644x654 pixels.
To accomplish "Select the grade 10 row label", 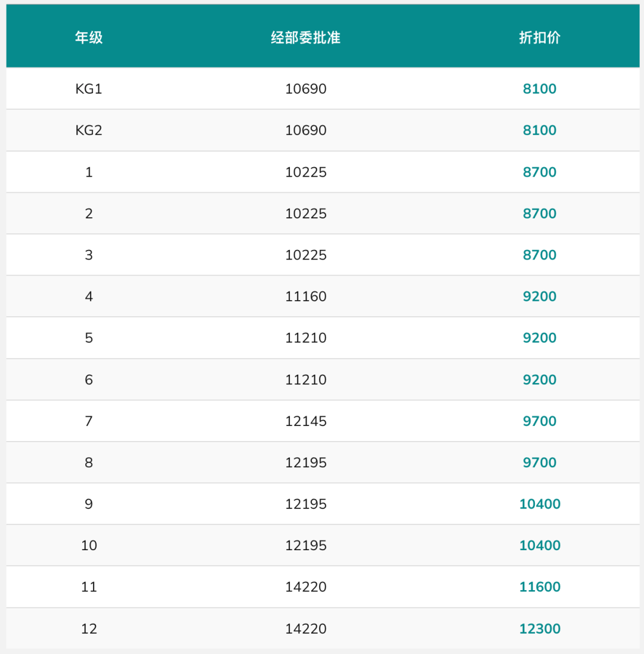I will (x=89, y=545).
